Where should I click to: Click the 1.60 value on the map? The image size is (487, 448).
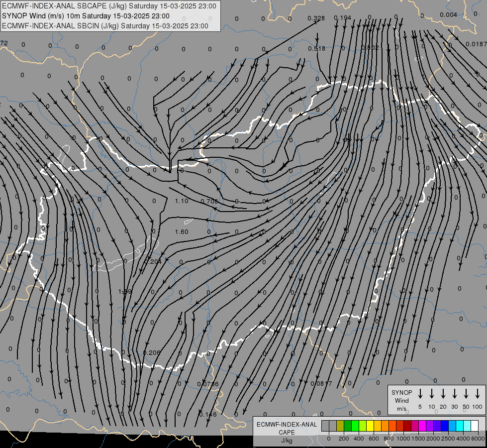pyautogui.click(x=182, y=232)
